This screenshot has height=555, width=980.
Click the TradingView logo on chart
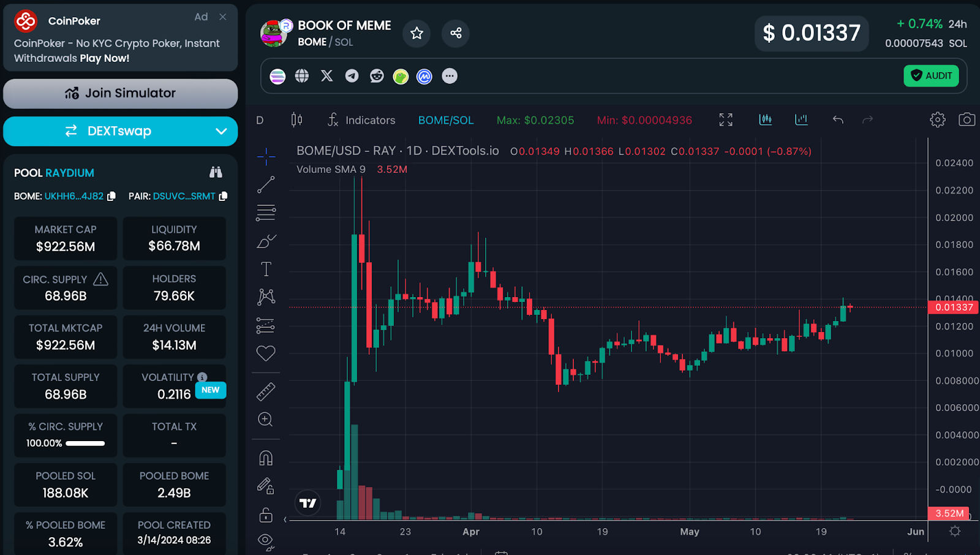[307, 504]
